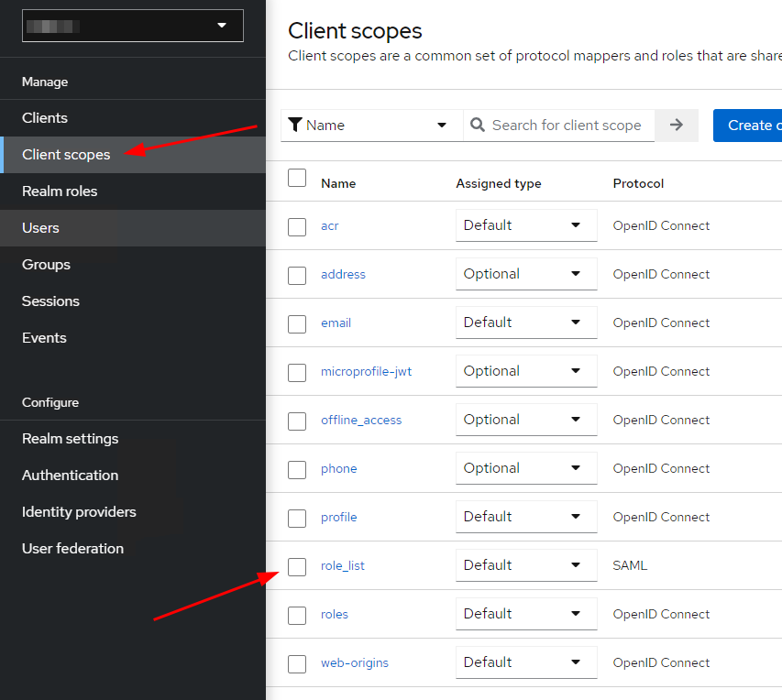Screen dimensions: 782x700
Task: Focus the client scope search field
Action: (567, 126)
